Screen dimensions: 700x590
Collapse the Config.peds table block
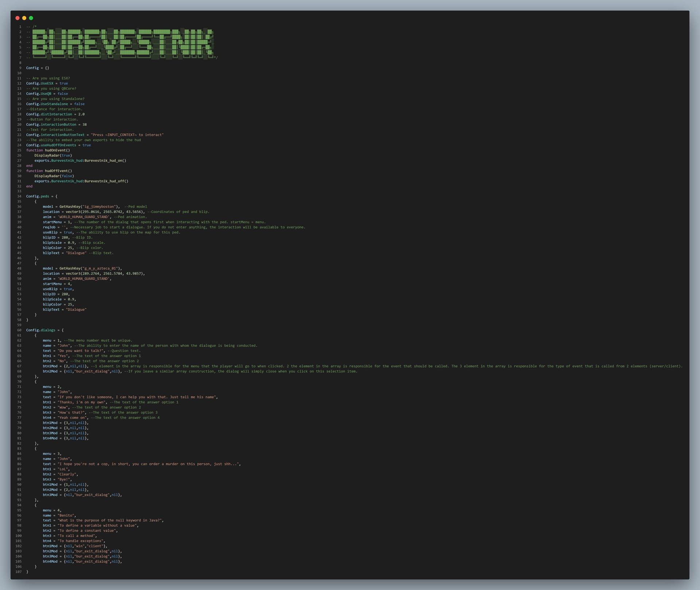(23, 196)
